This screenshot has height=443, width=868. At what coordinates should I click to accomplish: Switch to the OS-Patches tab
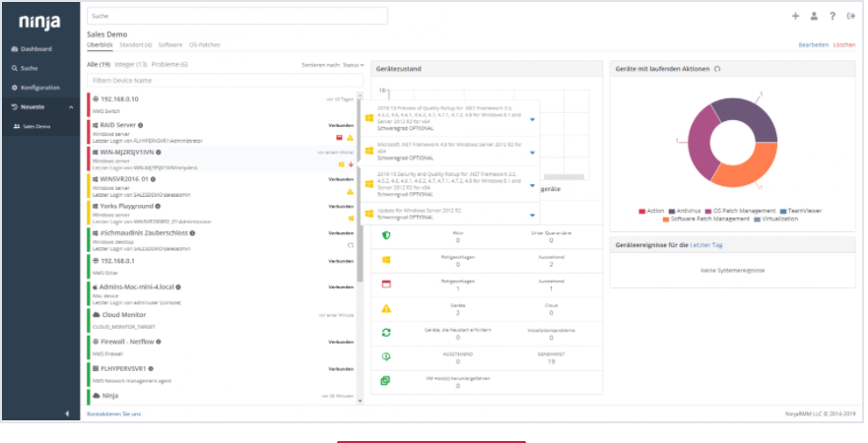204,44
